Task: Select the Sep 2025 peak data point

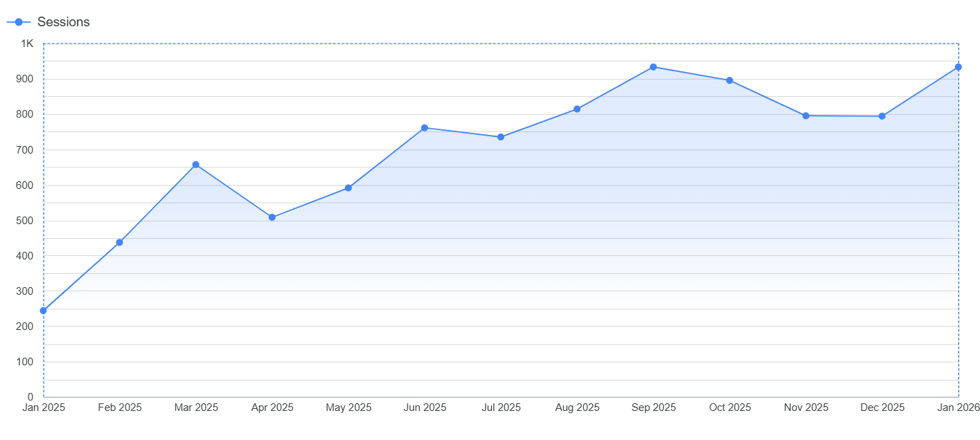Action: coord(653,67)
